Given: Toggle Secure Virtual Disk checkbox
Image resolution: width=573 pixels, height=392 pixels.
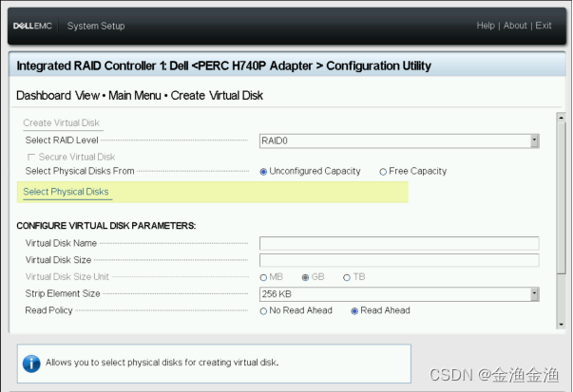Looking at the screenshot, I should click(x=31, y=157).
